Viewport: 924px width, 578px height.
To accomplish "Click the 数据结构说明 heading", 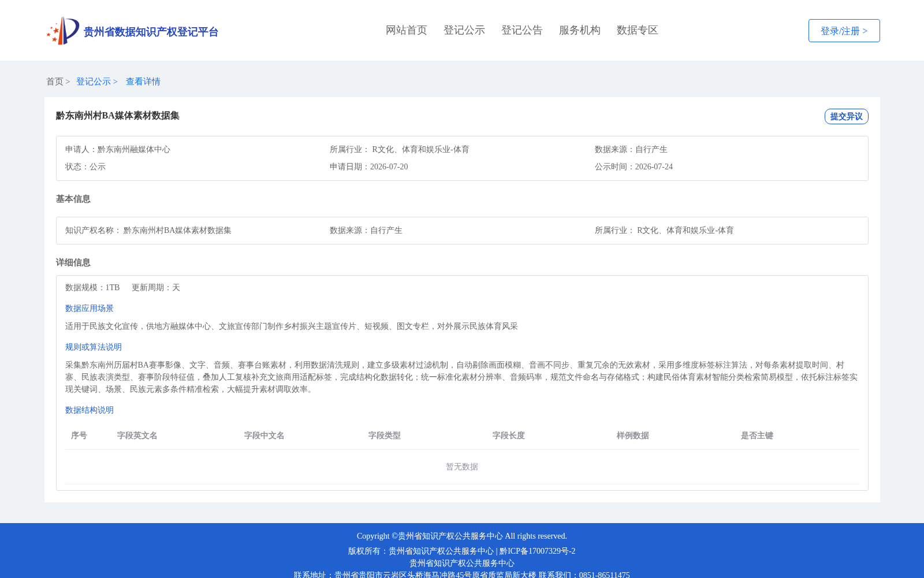I will [x=90, y=410].
